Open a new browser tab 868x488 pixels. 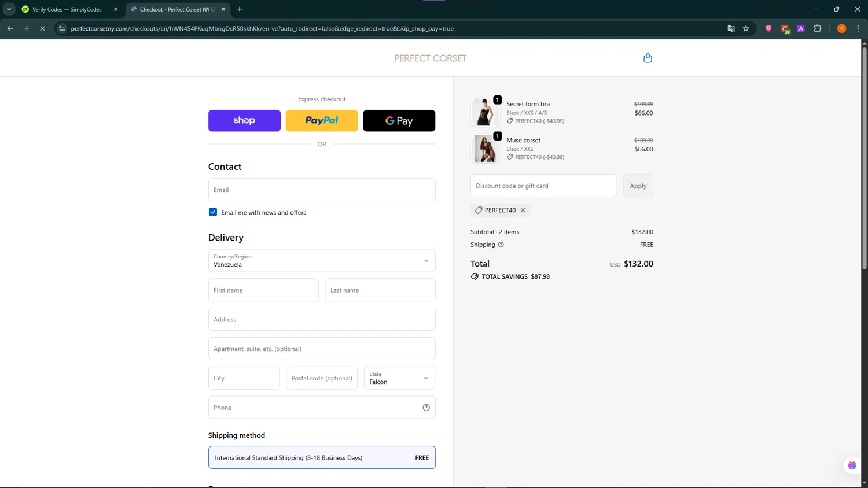tap(240, 9)
